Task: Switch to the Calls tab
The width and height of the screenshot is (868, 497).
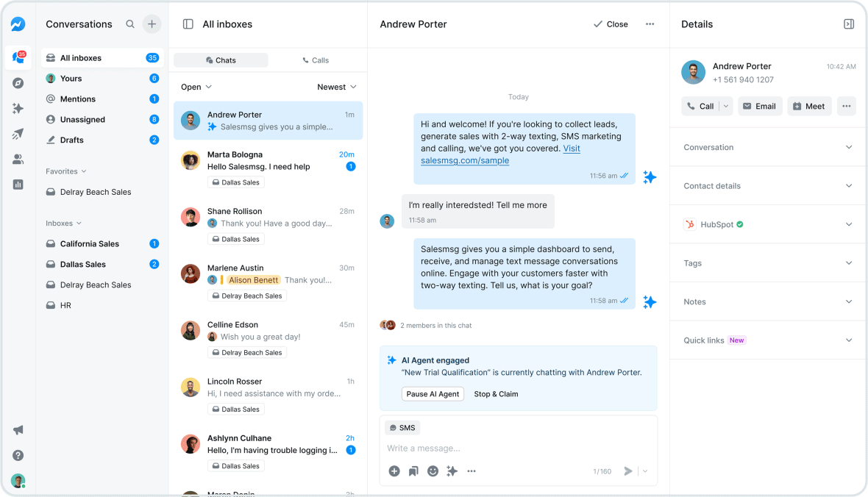Action: click(x=316, y=60)
